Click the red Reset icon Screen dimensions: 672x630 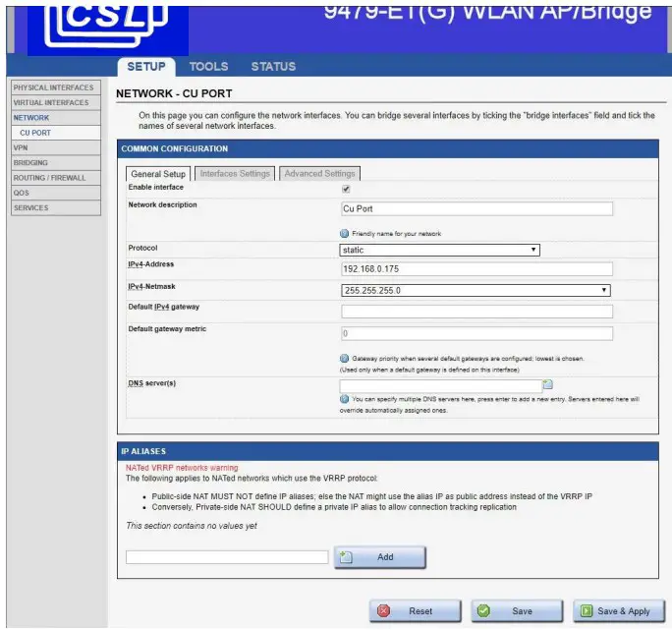pyautogui.click(x=383, y=610)
